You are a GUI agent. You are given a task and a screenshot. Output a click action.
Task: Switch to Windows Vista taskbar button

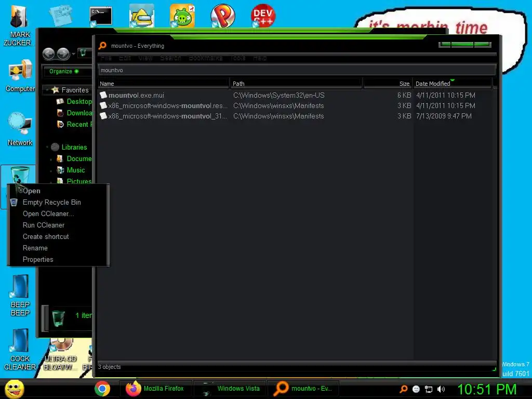[230, 389]
